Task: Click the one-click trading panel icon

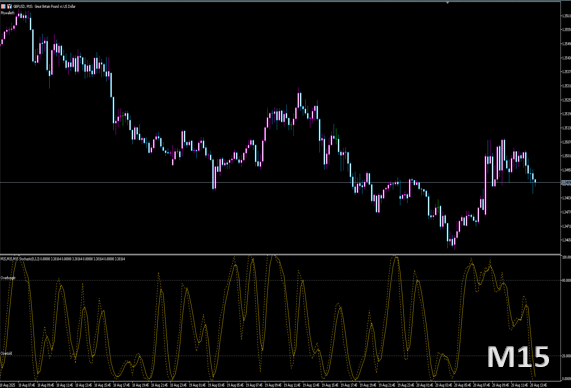Action: click(3, 6)
